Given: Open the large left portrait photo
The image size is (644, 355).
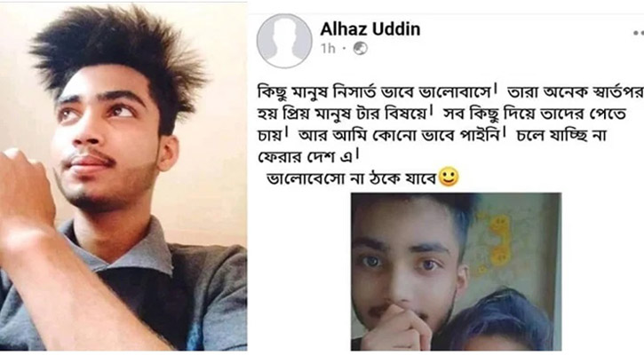Looking at the screenshot, I should (123, 177).
